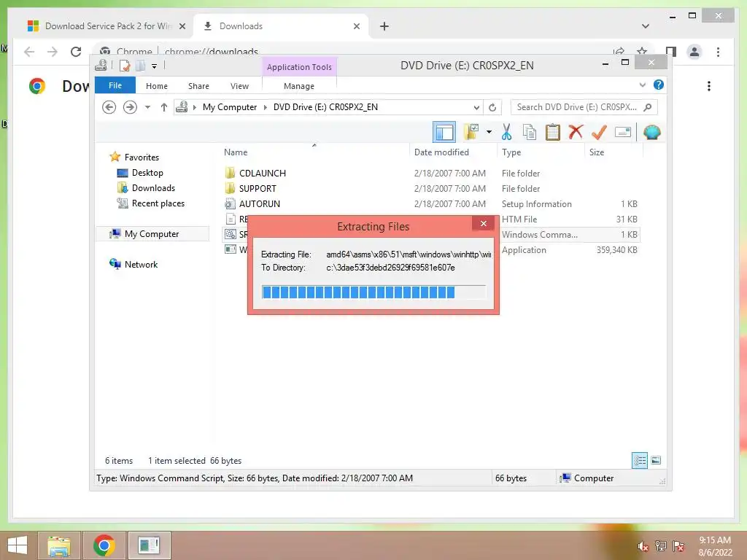
Task: Select the Application Tools contextual tab
Action: coord(299,67)
